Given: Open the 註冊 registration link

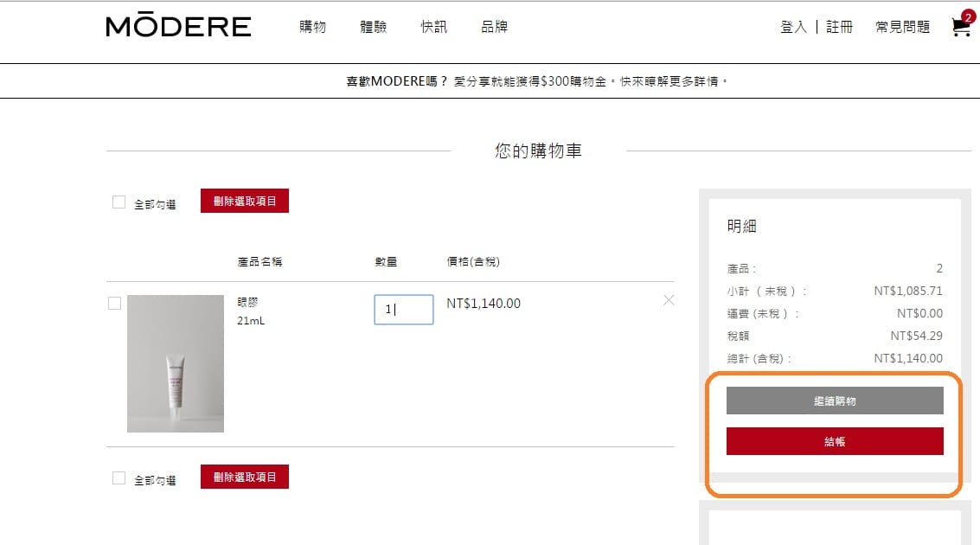Looking at the screenshot, I should [838, 27].
